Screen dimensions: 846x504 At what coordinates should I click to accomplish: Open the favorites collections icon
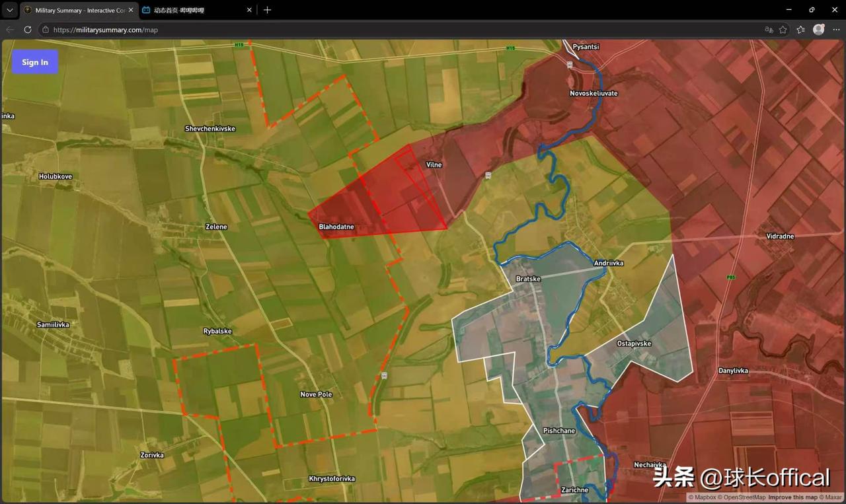tap(801, 30)
